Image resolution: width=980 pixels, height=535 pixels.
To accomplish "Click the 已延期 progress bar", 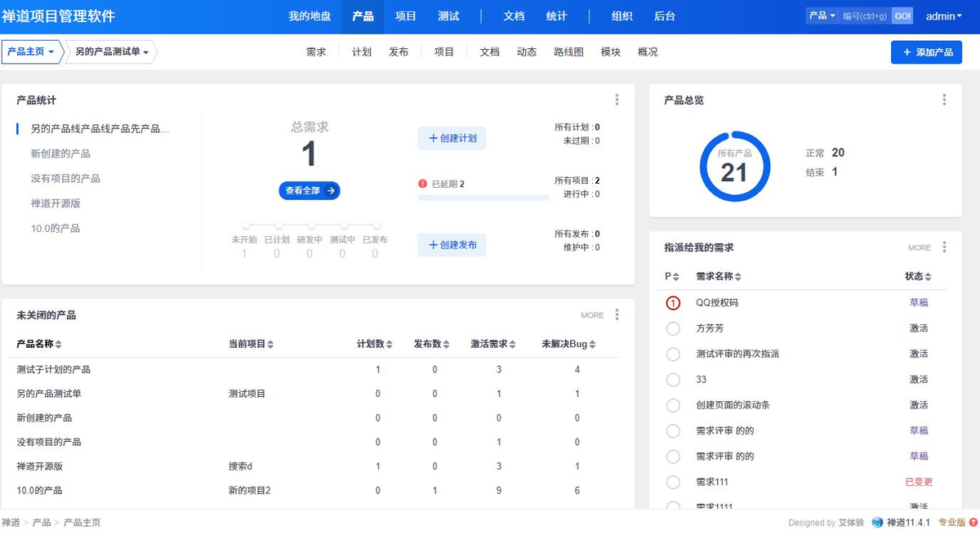I will [483, 198].
